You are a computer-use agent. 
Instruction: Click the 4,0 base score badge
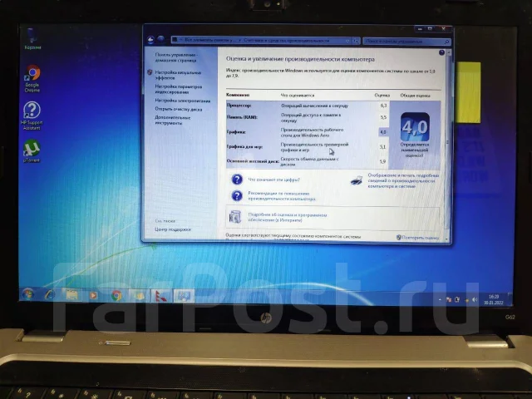point(415,127)
